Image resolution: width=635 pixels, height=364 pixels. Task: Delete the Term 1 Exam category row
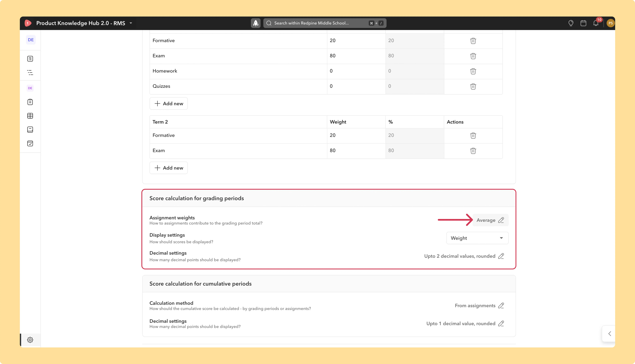[473, 56]
